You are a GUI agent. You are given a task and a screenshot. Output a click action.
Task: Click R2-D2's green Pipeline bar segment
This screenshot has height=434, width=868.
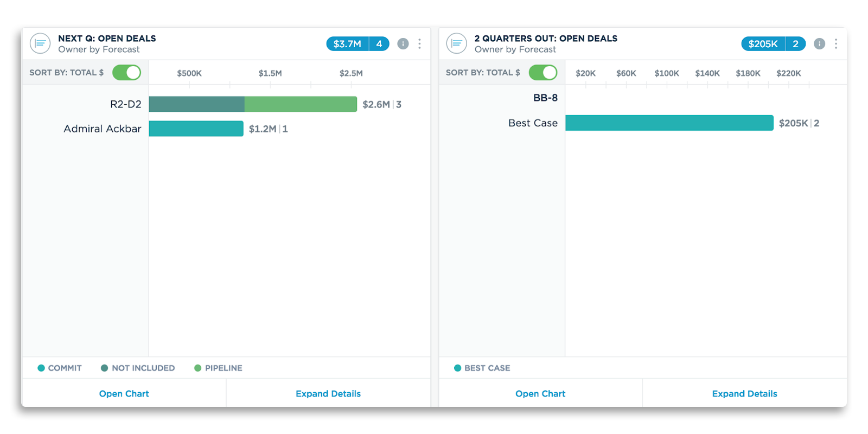301,104
